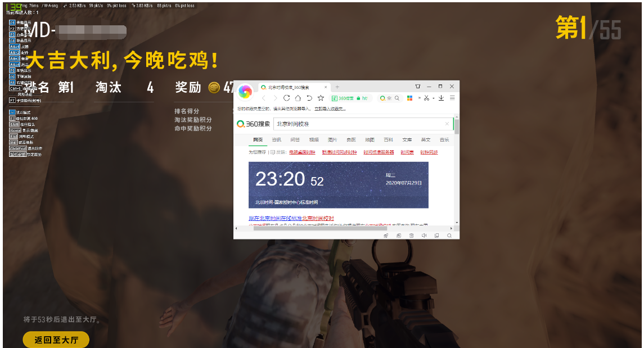Click the 360 browser colorful logo avatar
Viewport: 644px width, 348px height.
(245, 92)
